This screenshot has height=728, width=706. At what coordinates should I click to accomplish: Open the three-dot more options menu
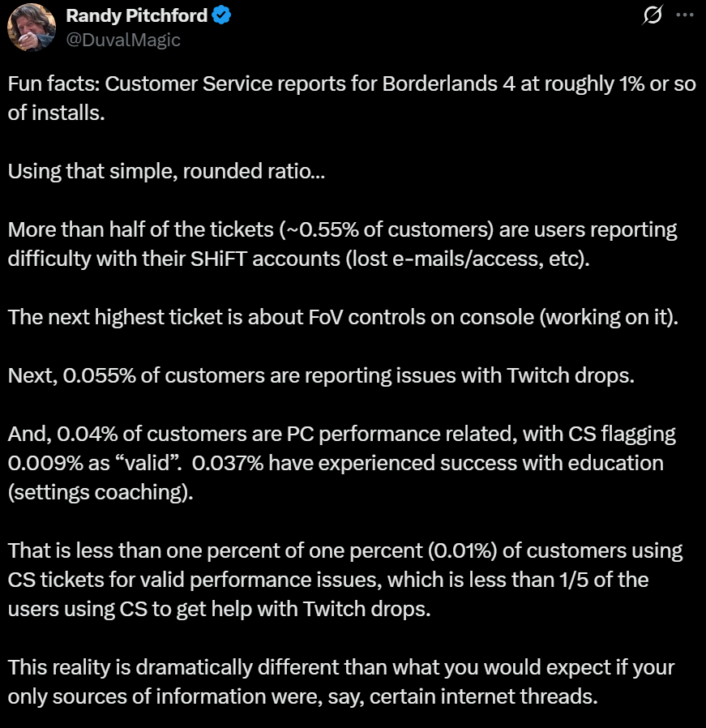(685, 15)
